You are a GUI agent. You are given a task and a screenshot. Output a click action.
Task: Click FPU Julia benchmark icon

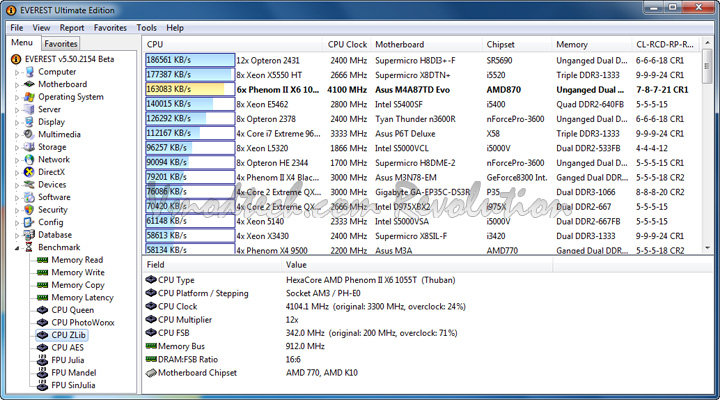pos(42,360)
